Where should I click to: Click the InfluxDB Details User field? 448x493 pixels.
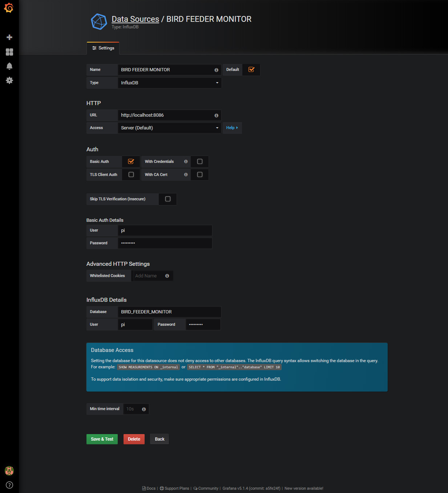pyautogui.click(x=135, y=325)
